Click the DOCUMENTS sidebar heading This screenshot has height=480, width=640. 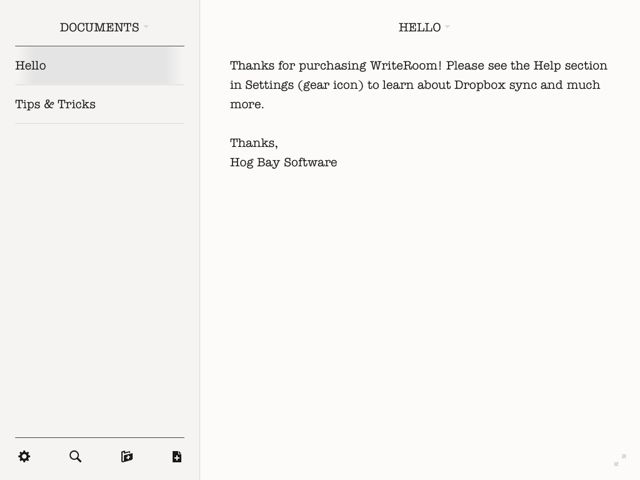coord(100,27)
